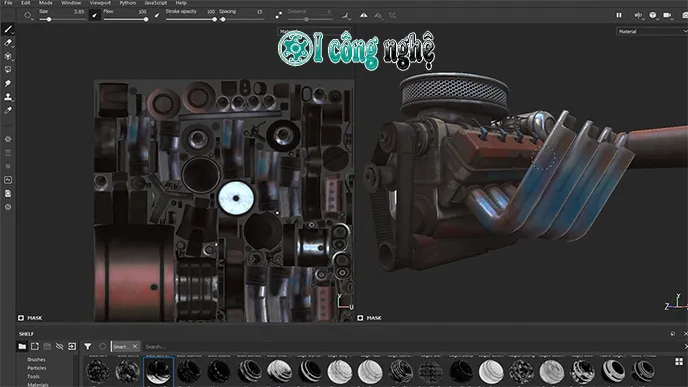Viewport: 688px width, 387px height.
Task: Adjust the Stroke opacity slider
Action: [191, 19]
